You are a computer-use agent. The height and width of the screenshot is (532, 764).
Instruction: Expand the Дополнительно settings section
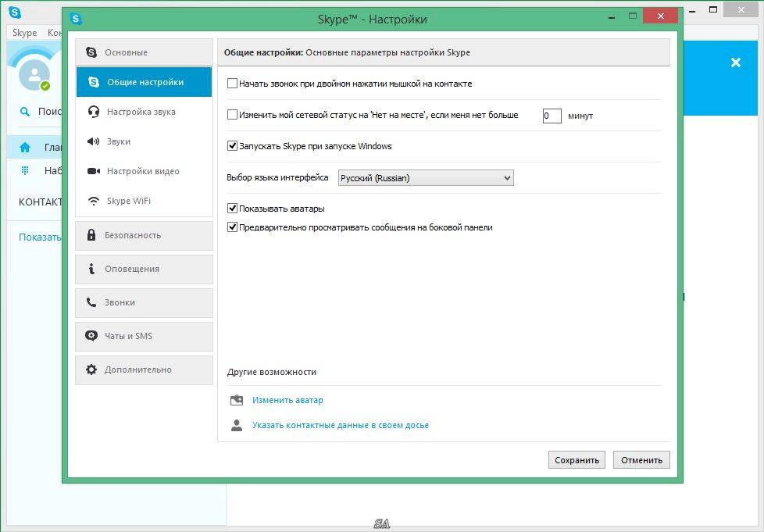click(x=145, y=370)
